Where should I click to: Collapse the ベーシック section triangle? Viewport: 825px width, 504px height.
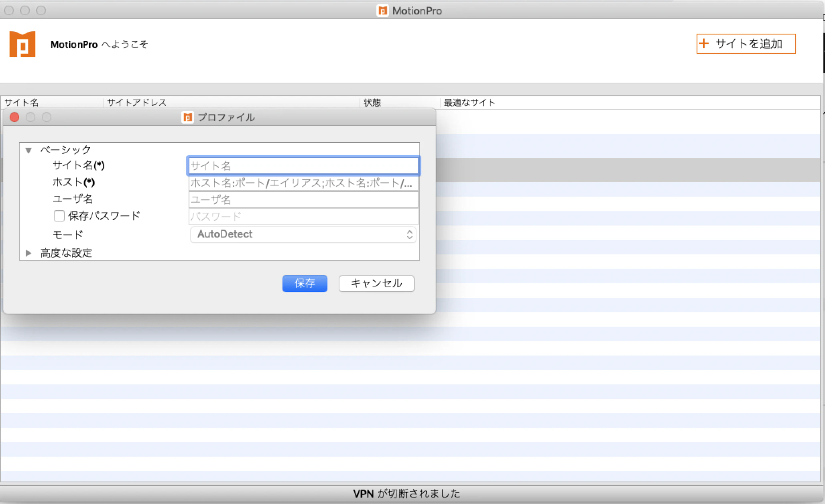(28, 150)
